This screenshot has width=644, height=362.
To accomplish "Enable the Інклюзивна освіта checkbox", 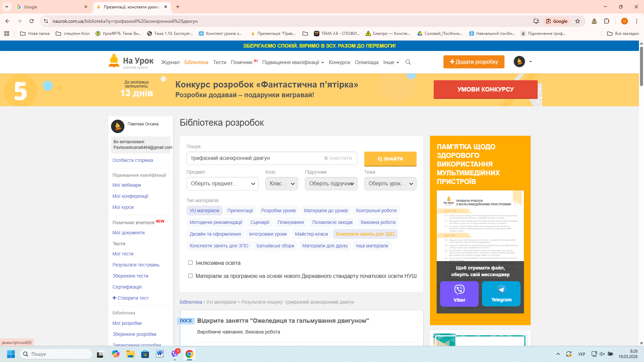I will (190, 263).
